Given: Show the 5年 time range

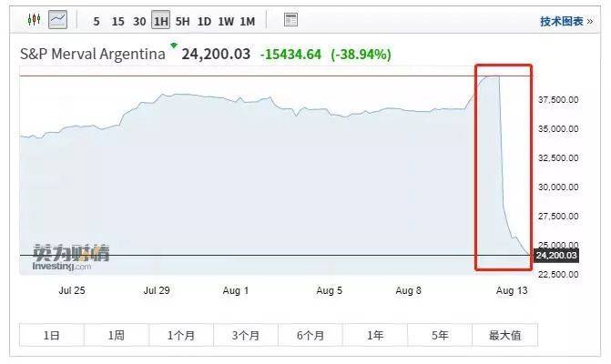Looking at the screenshot, I should pos(441,335).
